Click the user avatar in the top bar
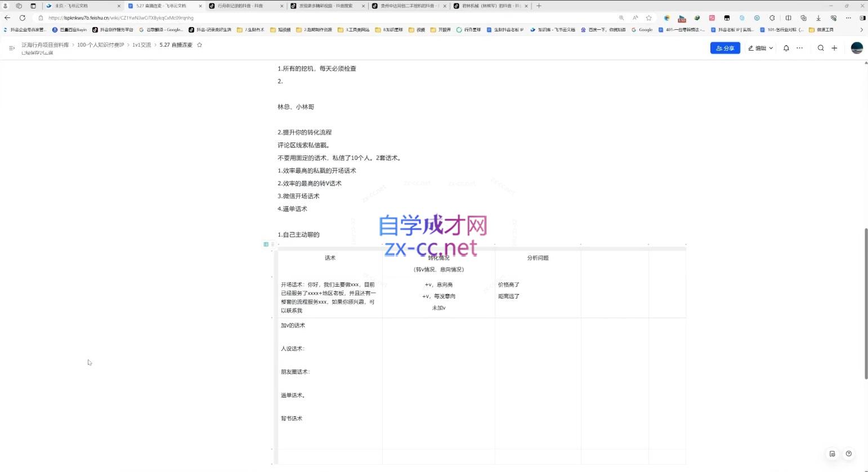Screen dimensions: 868x472 click(857, 48)
